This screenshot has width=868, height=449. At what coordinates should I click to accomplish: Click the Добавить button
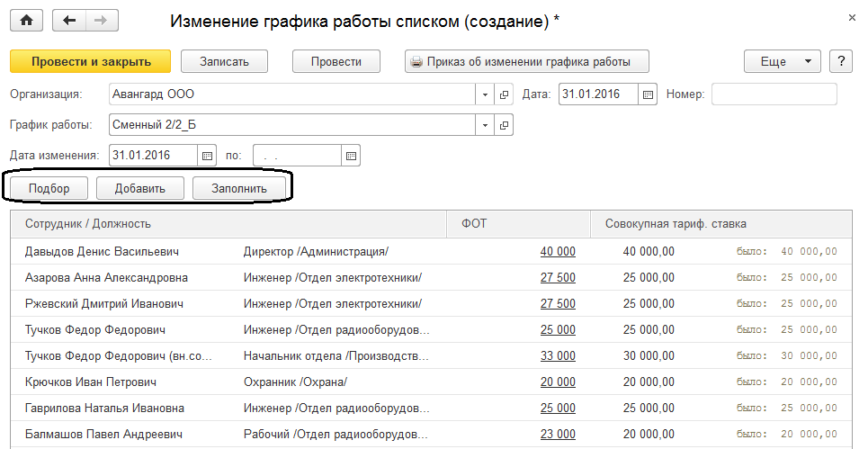(x=139, y=188)
